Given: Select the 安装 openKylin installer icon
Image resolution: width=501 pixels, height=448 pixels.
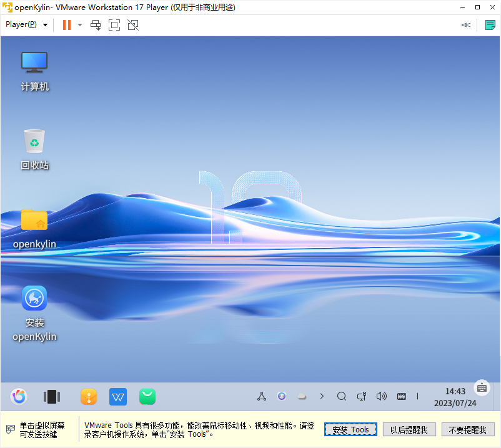Looking at the screenshot, I should click(34, 314).
